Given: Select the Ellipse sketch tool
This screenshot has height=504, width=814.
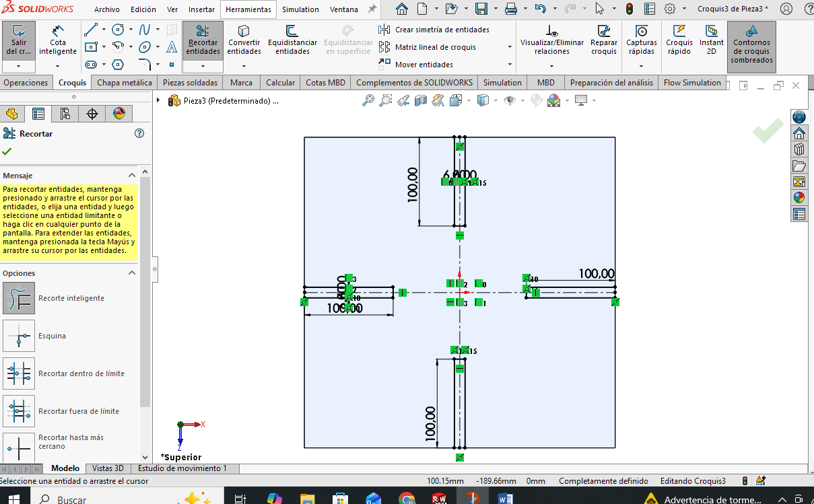Looking at the screenshot, I should [x=145, y=48].
